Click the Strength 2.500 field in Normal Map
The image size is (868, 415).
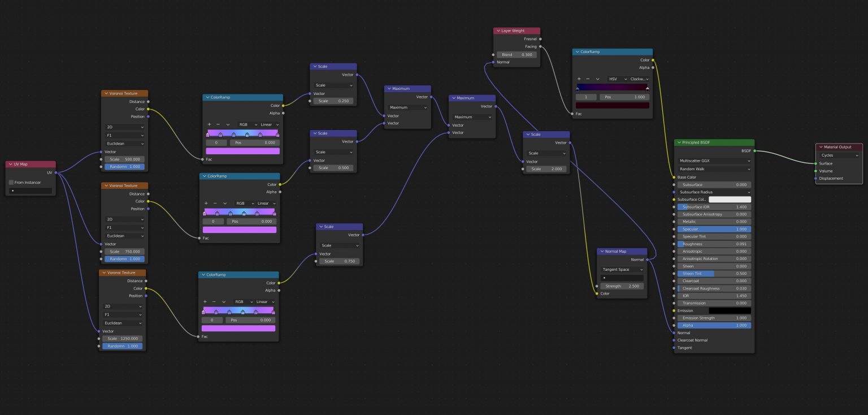pos(622,286)
